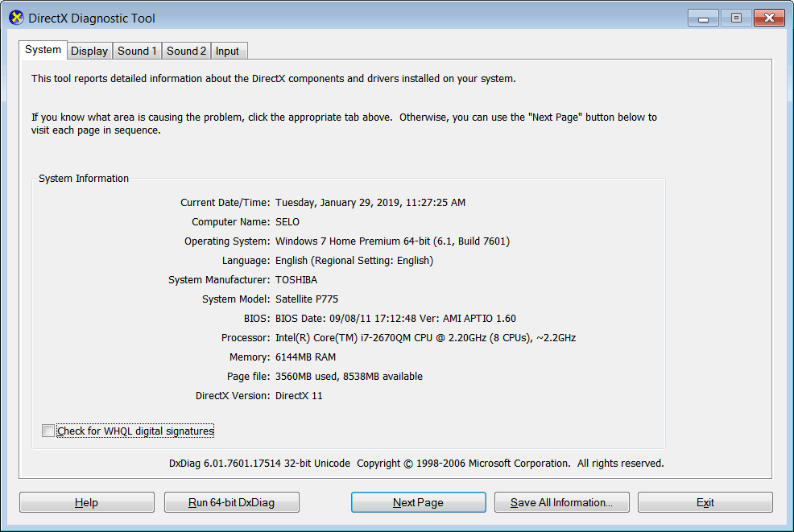Click the 'System Model:' label
This screenshot has width=794, height=532.
tap(237, 299)
